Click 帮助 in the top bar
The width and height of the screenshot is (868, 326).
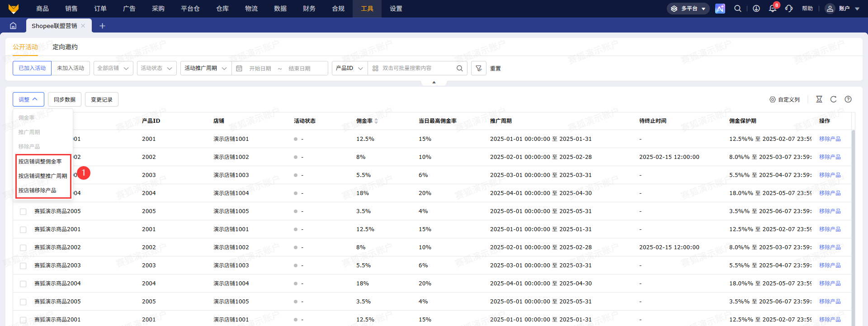807,9
